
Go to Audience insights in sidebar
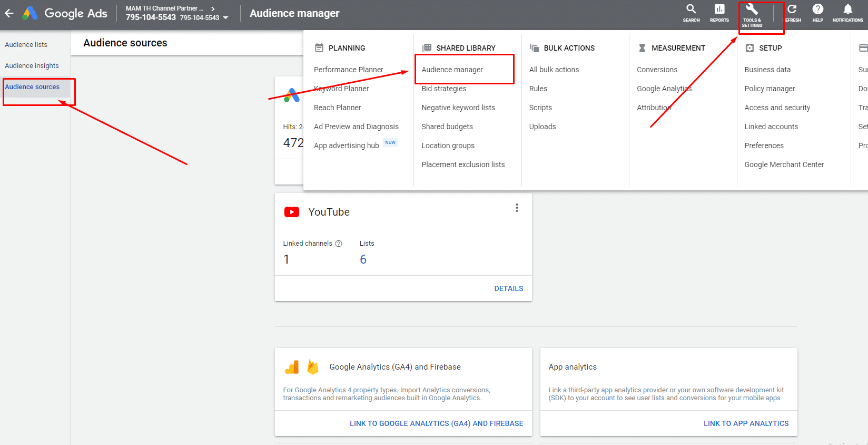tap(32, 66)
